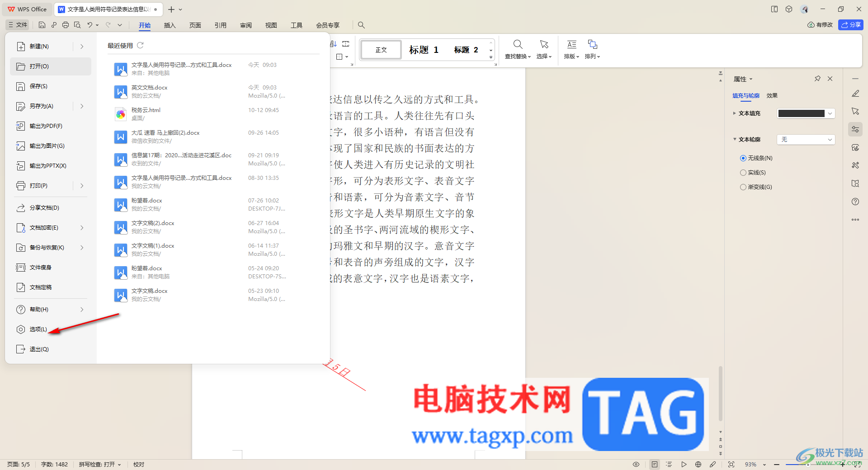
Task: Open print preview from quick access toolbar
Action: 77,25
